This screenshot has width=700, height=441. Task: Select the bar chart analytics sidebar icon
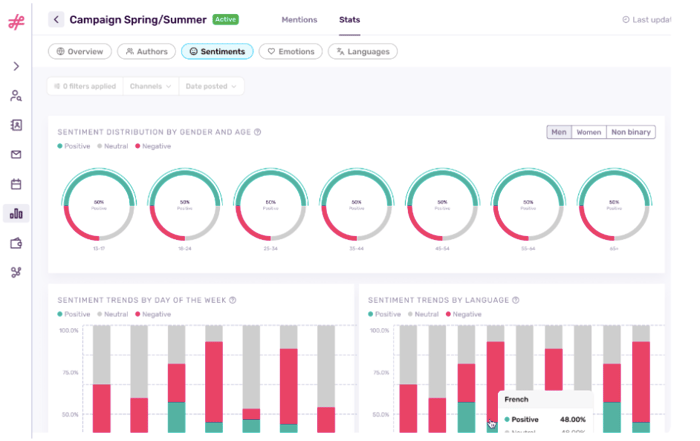(x=16, y=213)
